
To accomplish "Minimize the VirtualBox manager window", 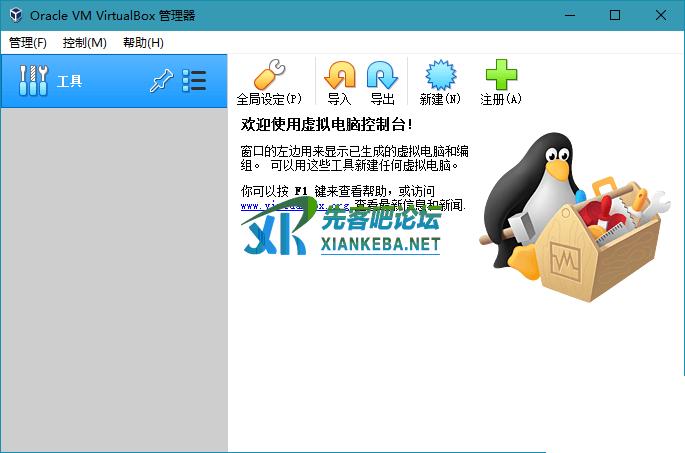I will [570, 15].
